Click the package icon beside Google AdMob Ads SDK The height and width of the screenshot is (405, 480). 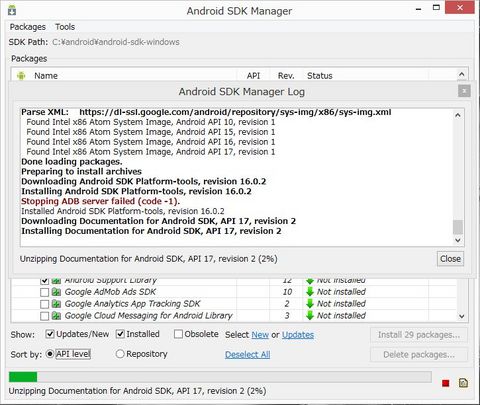click(x=56, y=292)
